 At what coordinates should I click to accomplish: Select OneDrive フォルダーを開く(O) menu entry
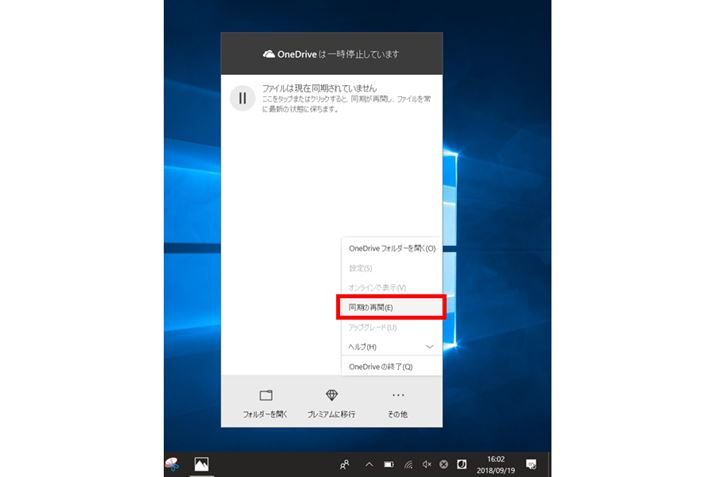(x=392, y=248)
